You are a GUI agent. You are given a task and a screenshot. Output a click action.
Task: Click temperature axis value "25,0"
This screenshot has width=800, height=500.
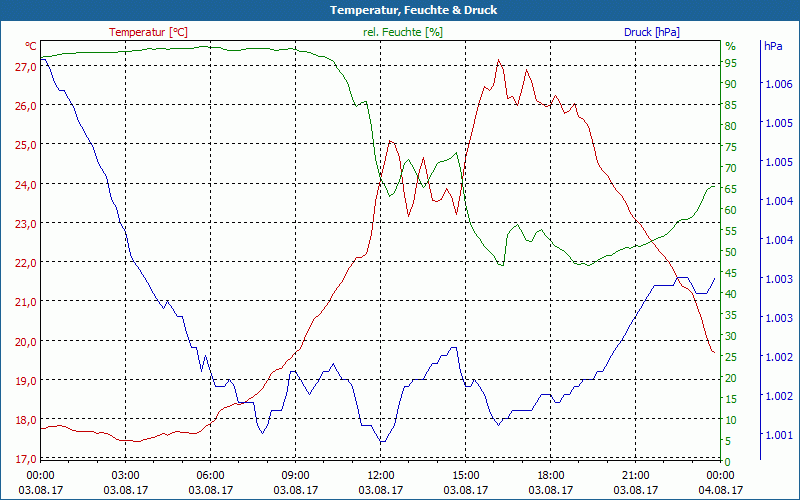click(x=26, y=145)
